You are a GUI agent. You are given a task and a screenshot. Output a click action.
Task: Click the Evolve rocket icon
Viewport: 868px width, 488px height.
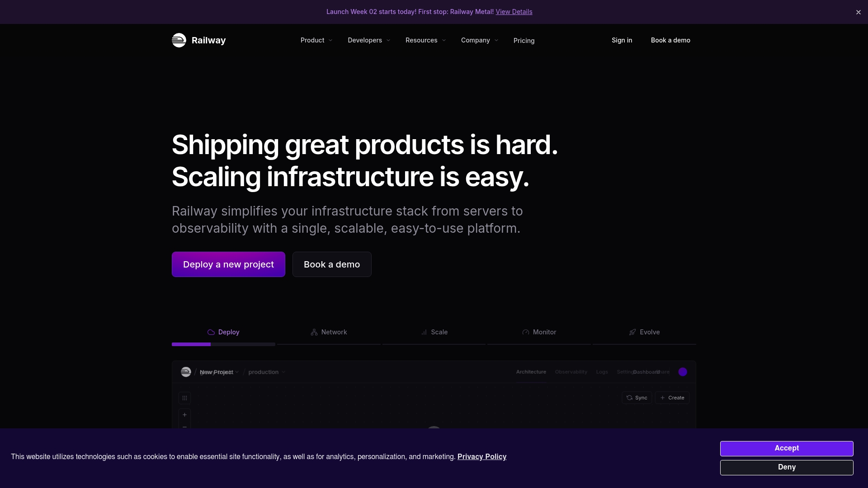coord(632,332)
